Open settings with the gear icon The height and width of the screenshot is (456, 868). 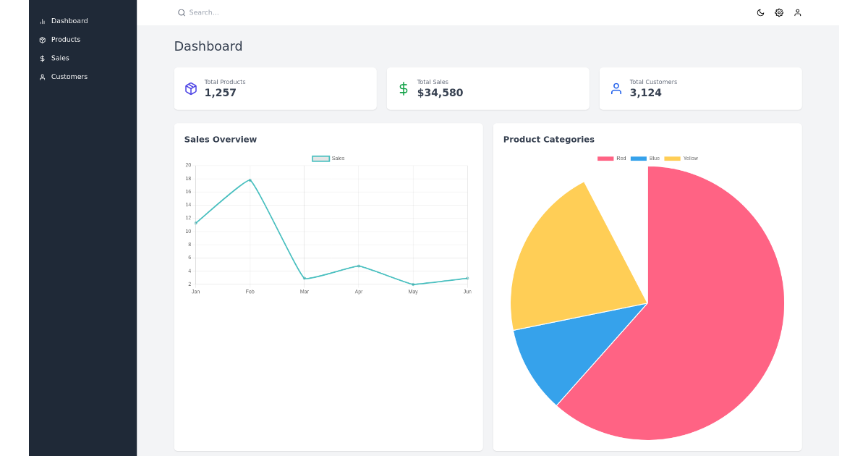point(778,12)
